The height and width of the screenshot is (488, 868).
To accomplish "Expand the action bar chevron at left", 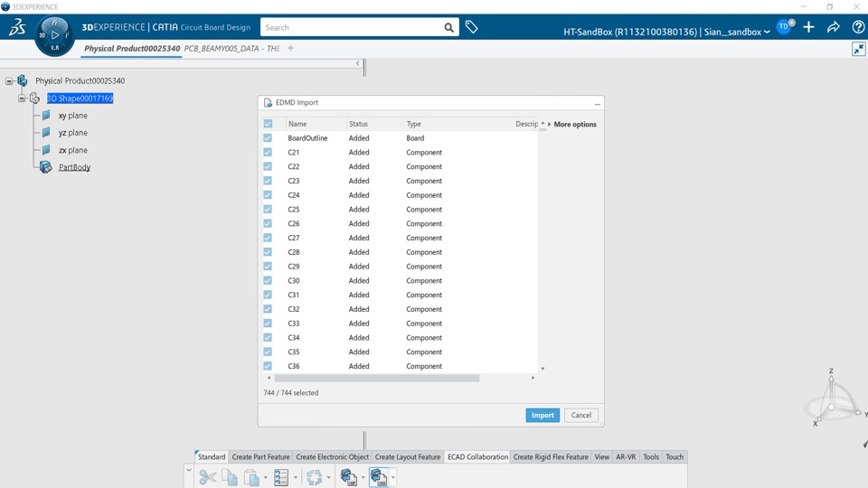I will 189,471.
